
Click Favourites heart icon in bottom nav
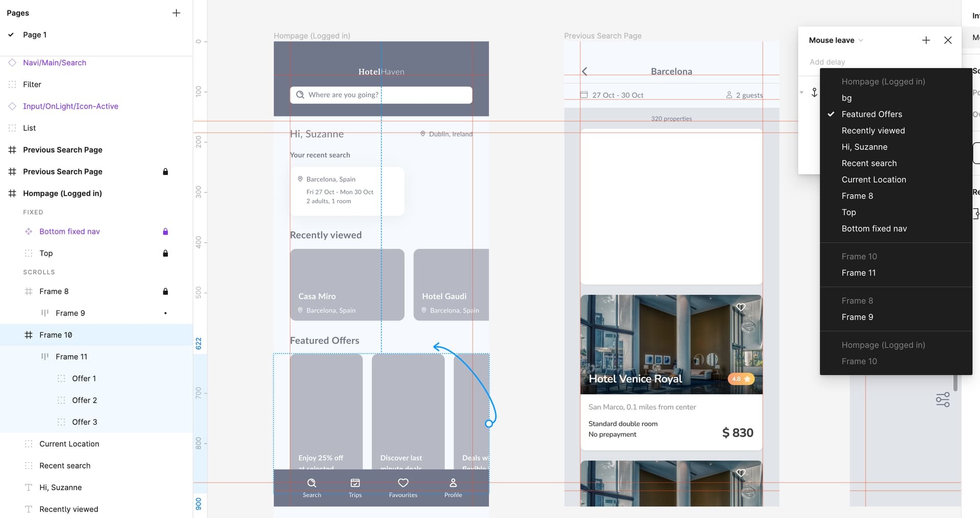(x=403, y=483)
